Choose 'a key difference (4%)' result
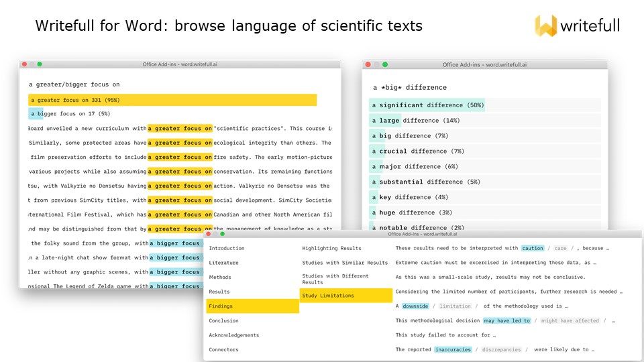Image resolution: width=644 pixels, height=362 pixels. coord(484,197)
